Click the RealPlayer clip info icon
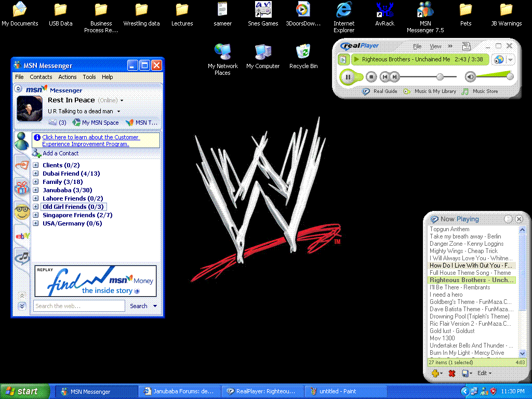Viewport: 532px width, 399px height. pyautogui.click(x=343, y=59)
